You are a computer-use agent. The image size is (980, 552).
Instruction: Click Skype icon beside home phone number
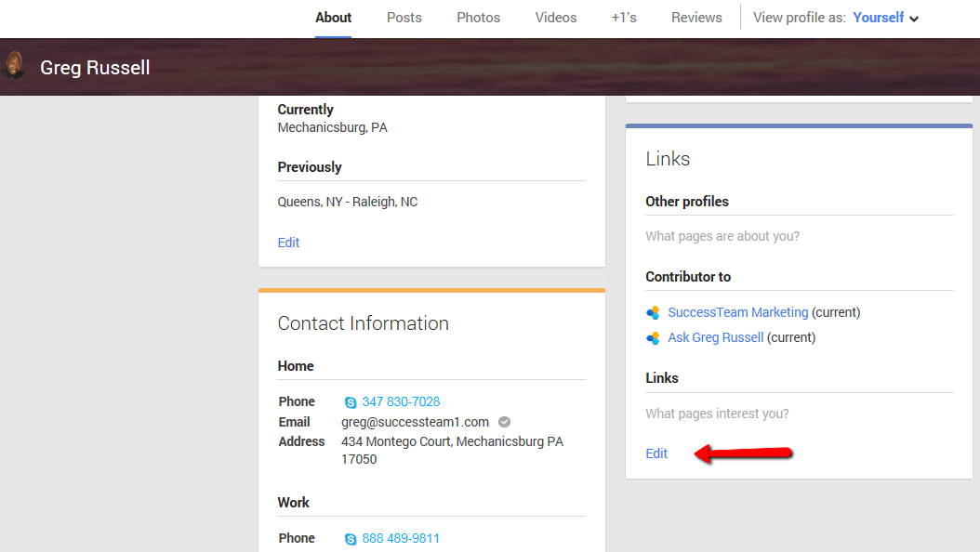[x=351, y=402]
